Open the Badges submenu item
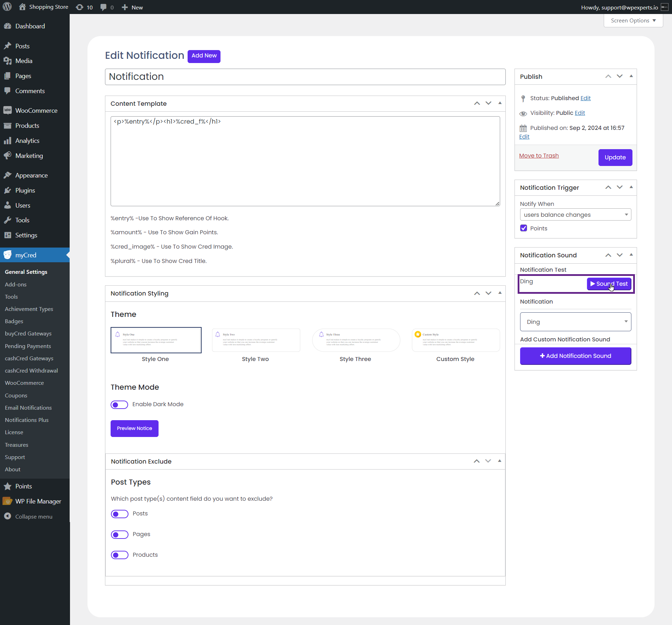This screenshot has height=625, width=672. point(14,321)
